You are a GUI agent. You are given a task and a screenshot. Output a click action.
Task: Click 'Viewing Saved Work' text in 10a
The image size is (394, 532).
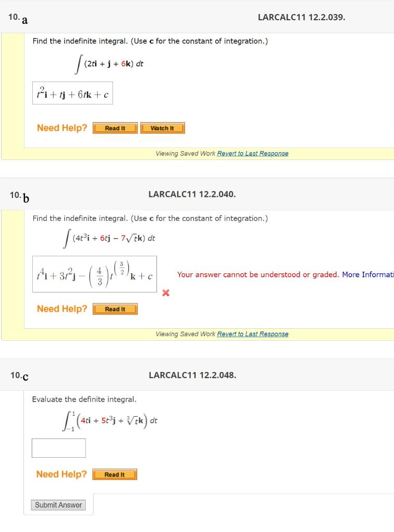[185, 153]
